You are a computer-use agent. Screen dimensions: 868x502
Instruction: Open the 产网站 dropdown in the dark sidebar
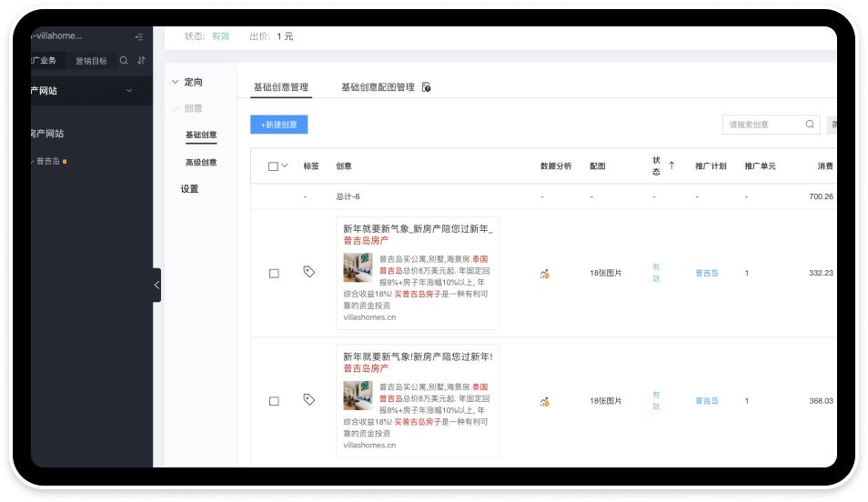[x=128, y=91]
